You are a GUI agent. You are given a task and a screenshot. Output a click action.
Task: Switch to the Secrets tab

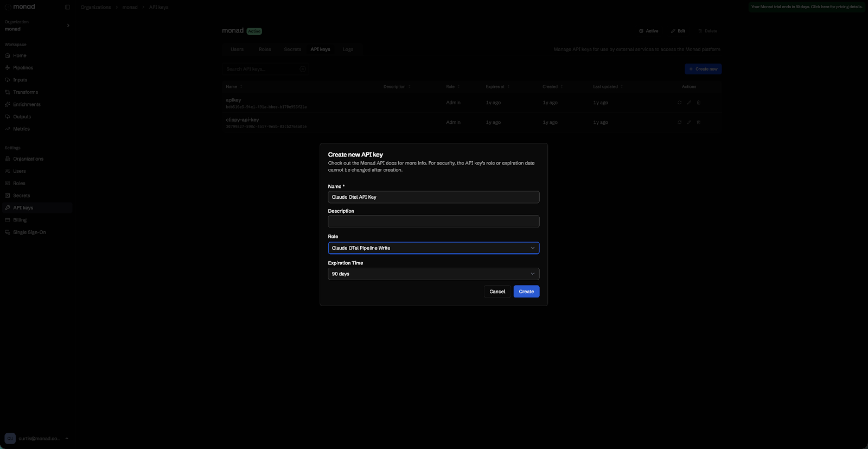pos(292,49)
